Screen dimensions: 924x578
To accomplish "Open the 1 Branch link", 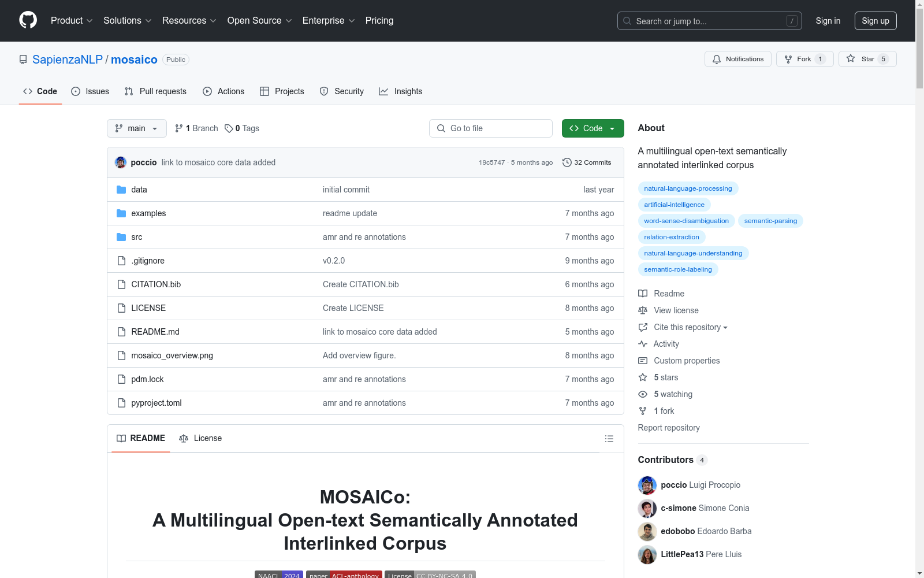I will point(196,128).
